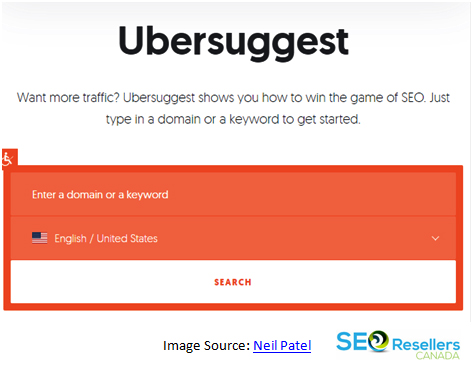This screenshot has height=384, width=473.
Task: Click the 'Enter a domain or a keyword' placeholder
Action: (x=100, y=195)
